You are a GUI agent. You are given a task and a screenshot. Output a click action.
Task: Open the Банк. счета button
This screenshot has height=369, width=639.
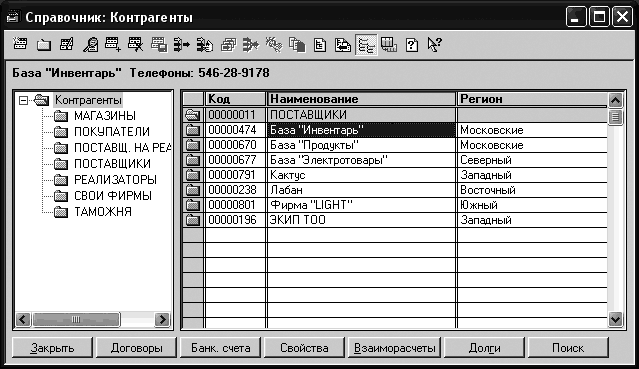click(x=220, y=348)
